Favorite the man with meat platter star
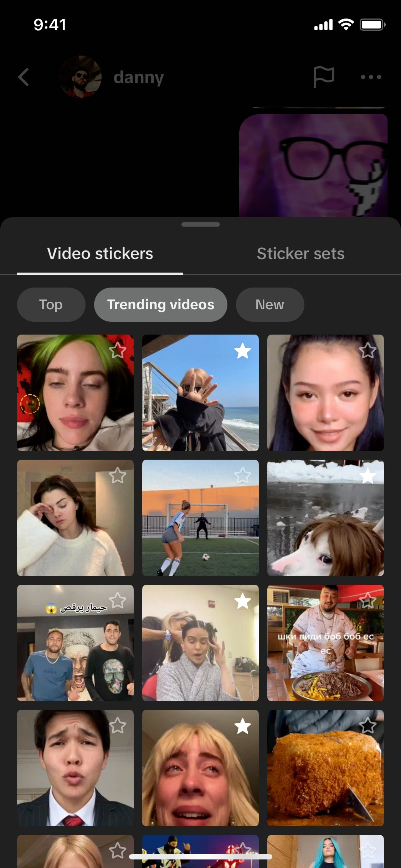401x868 pixels. tap(368, 601)
